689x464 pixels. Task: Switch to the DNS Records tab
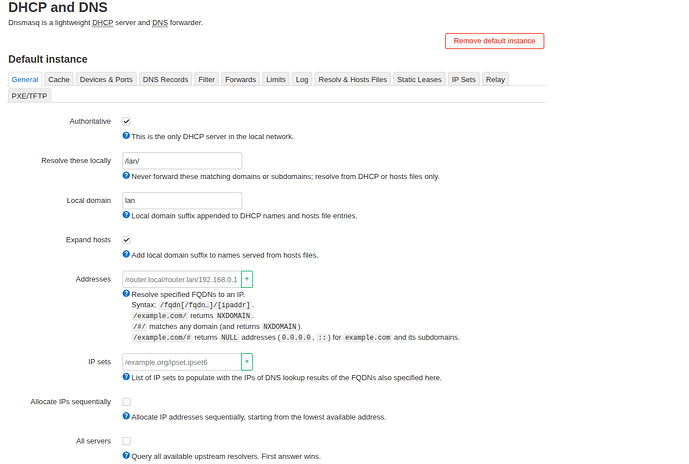(x=165, y=79)
